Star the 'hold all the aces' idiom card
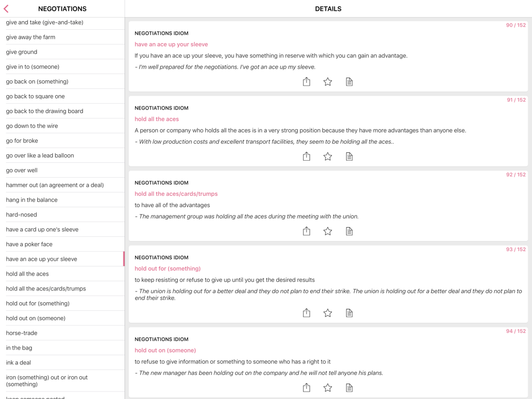Viewport: 532px width, 399px height. point(328,156)
